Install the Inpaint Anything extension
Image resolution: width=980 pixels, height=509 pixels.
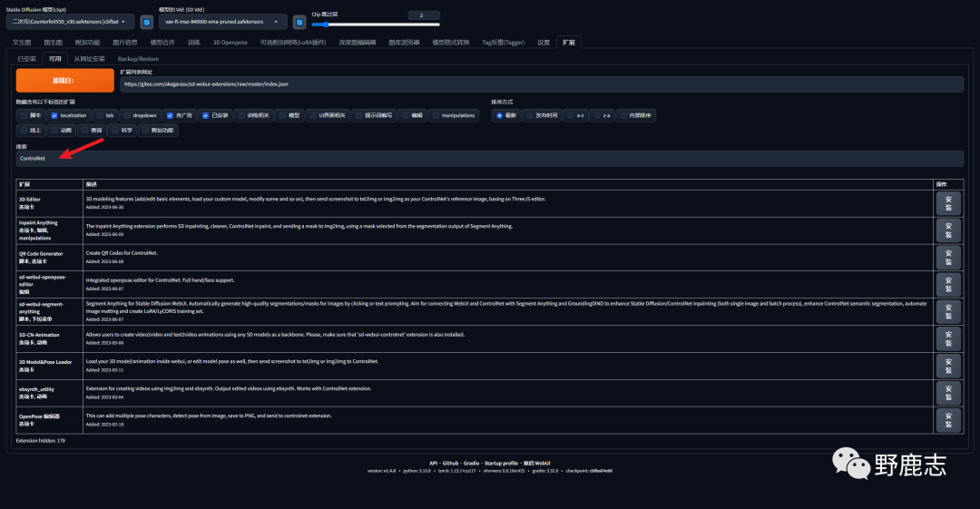tap(948, 230)
